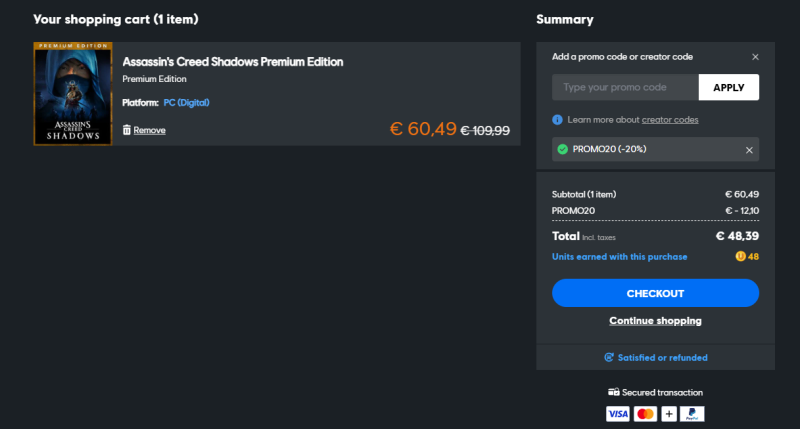Click the trash icon next to Remove

coord(127,130)
